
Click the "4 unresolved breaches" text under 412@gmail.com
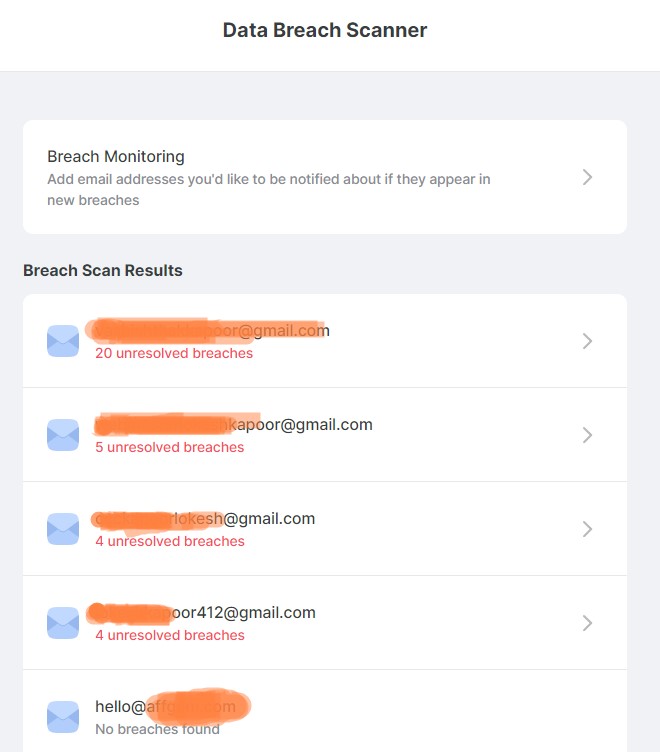pyautogui.click(x=170, y=635)
